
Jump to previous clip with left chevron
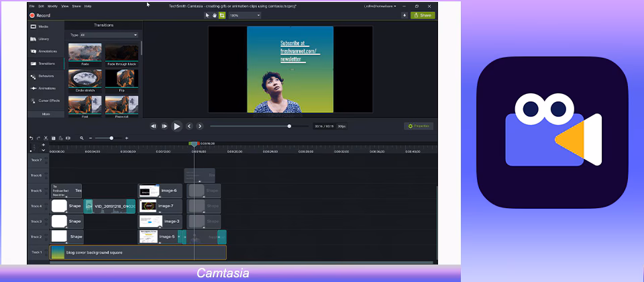tap(189, 126)
